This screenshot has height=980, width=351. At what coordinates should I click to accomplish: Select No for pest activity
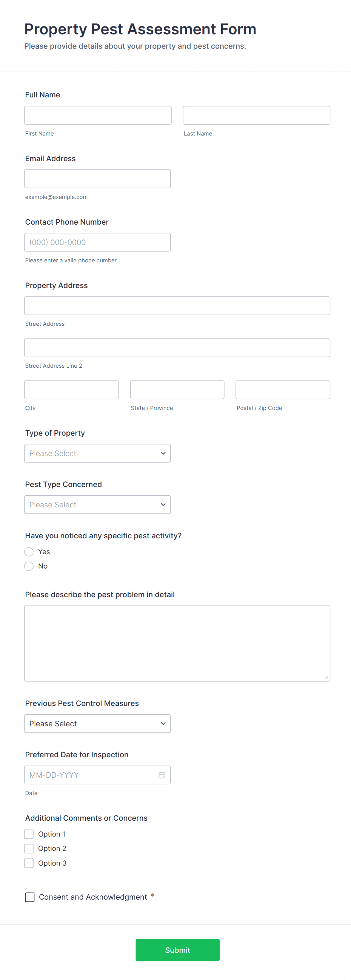coord(29,566)
